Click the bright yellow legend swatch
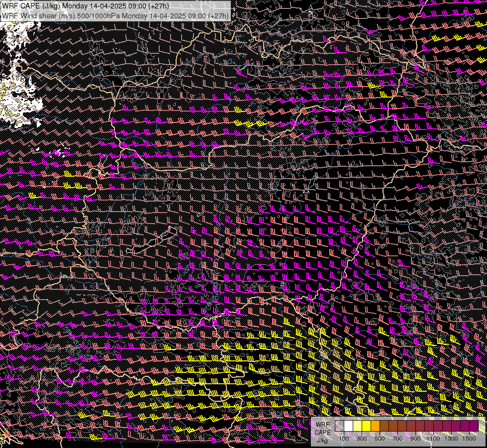 (x=367, y=426)
